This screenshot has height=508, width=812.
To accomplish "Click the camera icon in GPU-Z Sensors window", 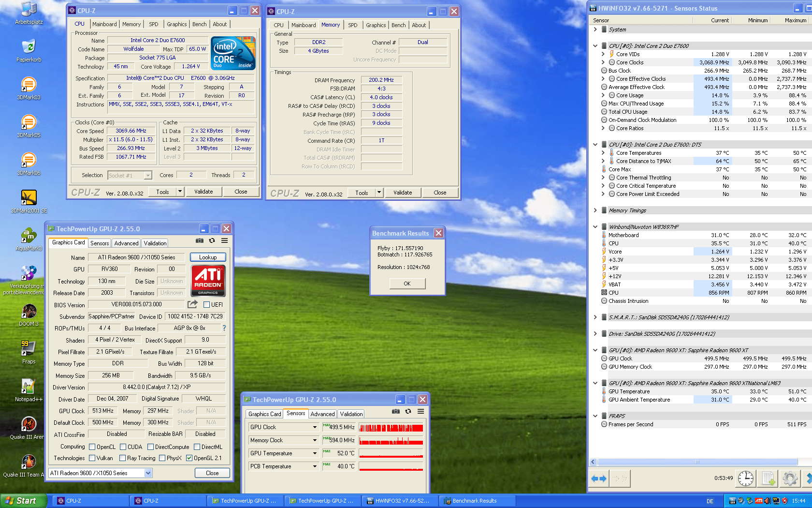I will coord(396,411).
